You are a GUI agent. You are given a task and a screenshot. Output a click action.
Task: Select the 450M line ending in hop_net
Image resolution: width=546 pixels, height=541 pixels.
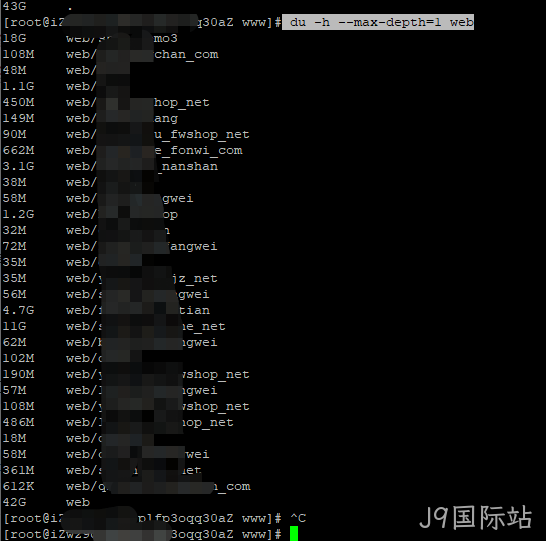(106, 102)
